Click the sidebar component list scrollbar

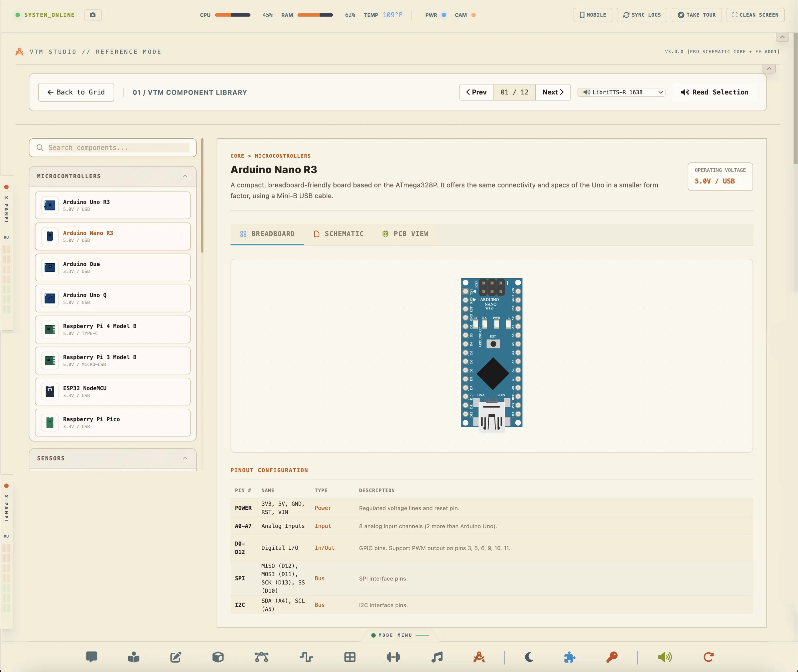[x=202, y=196]
